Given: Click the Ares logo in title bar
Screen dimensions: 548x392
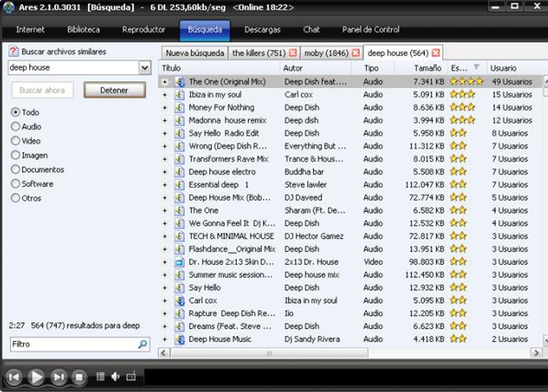Looking at the screenshot, I should click(x=8, y=7).
